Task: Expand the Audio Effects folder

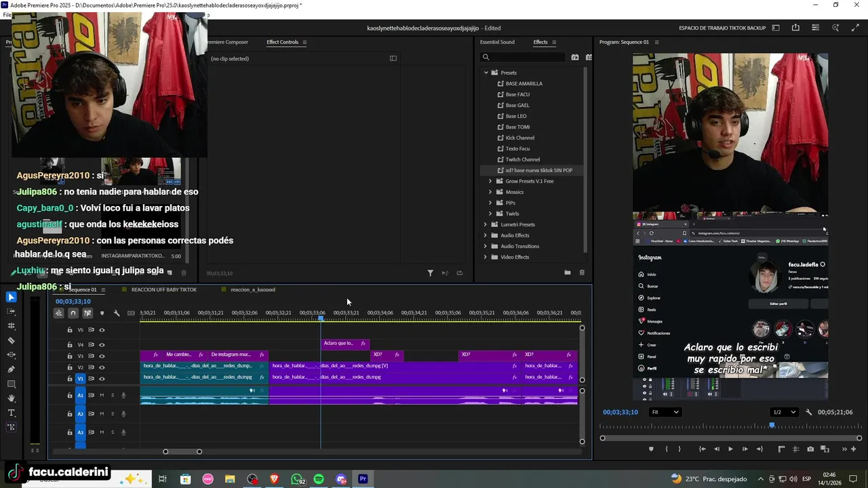Action: click(x=486, y=235)
